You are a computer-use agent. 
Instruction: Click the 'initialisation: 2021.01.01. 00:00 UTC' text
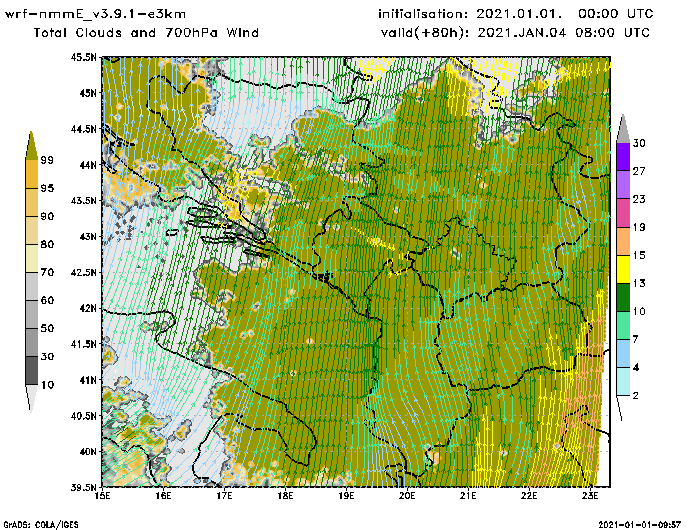[x=516, y=14]
